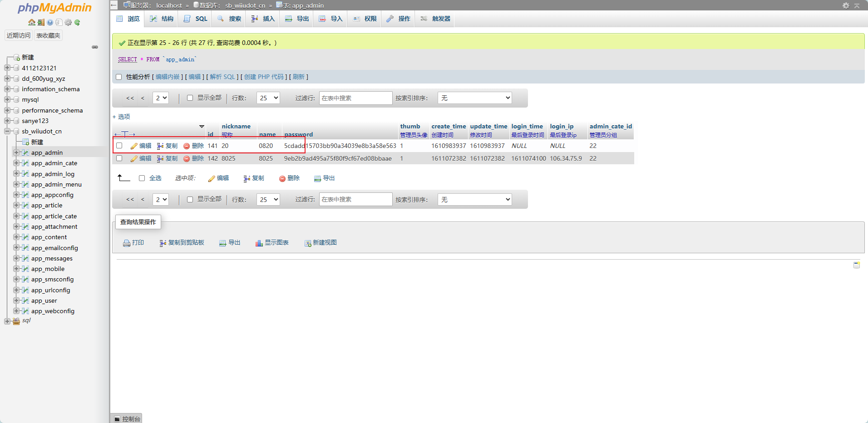The width and height of the screenshot is (868, 423).
Task: Click the home icon in the sidebar
Action: coord(31,22)
